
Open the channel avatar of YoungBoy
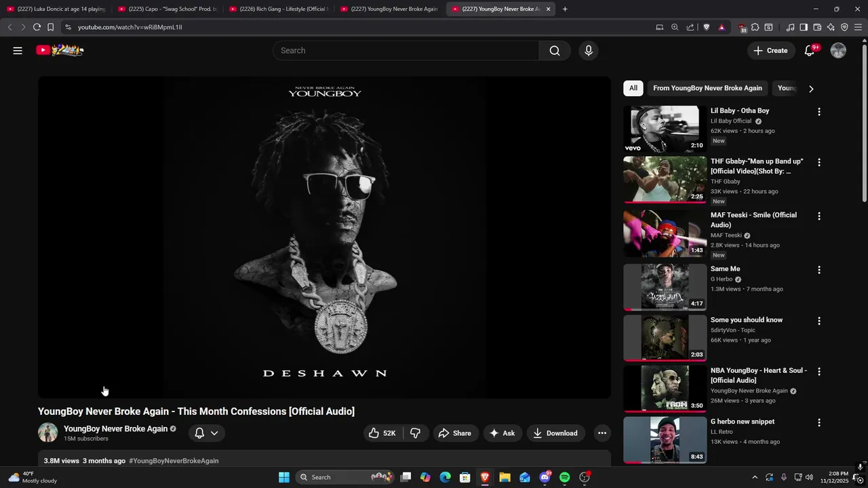47,432
